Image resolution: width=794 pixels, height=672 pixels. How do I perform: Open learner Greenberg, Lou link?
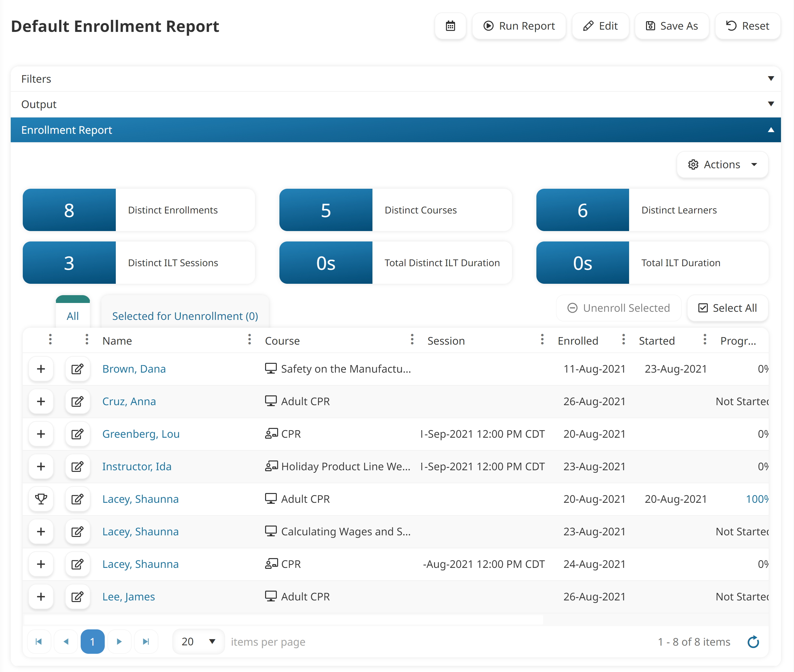point(141,434)
